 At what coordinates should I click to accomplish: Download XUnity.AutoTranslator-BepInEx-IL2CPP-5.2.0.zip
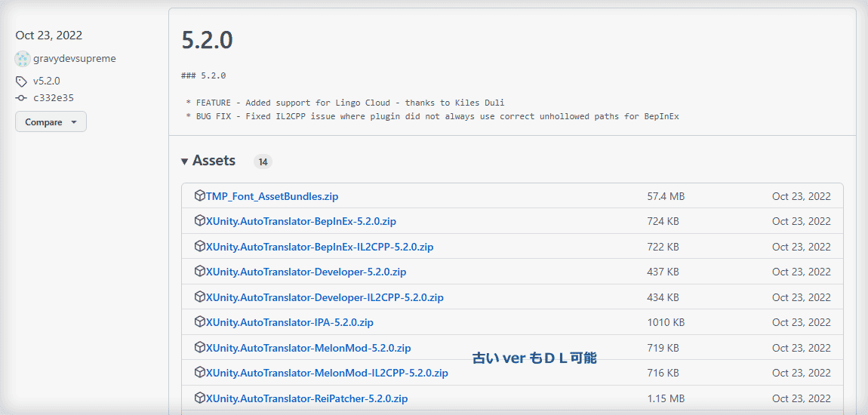pyautogui.click(x=319, y=247)
